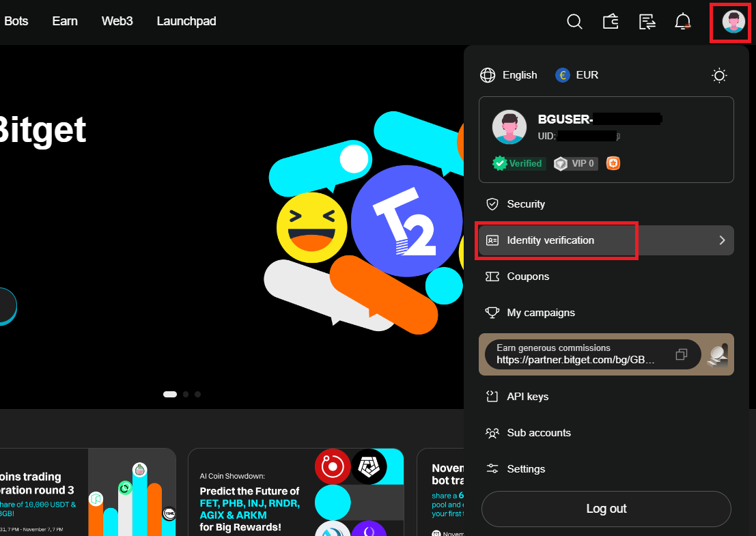Open the AI Coin Showdown promo card

pos(296,492)
